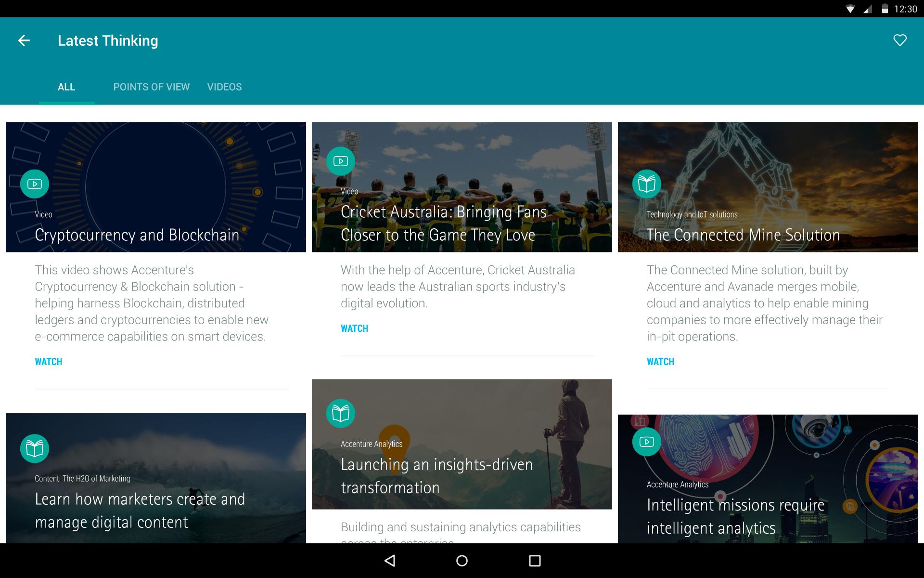The height and width of the screenshot is (578, 924).
Task: Click WATCH under Cricket Australia description
Action: 355,328
